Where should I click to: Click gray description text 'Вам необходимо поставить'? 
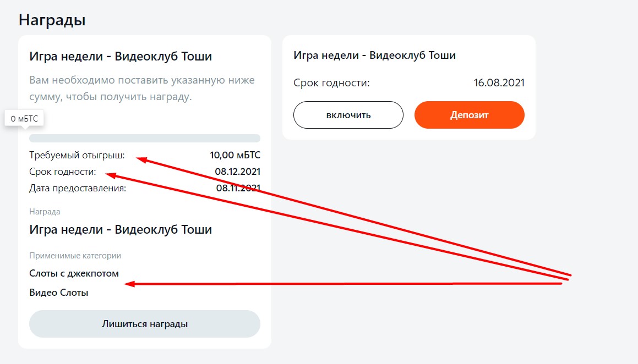point(99,80)
